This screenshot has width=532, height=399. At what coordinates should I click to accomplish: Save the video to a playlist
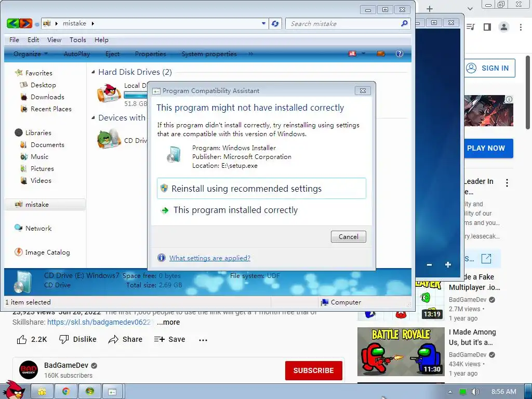tap(169, 339)
